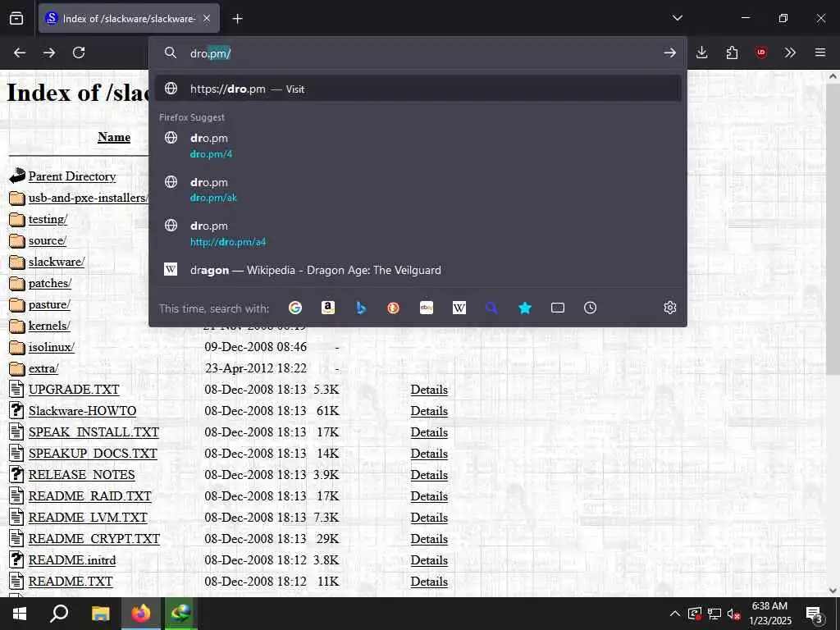Search in open Tabs icon
The height and width of the screenshot is (630, 840).
point(558,308)
